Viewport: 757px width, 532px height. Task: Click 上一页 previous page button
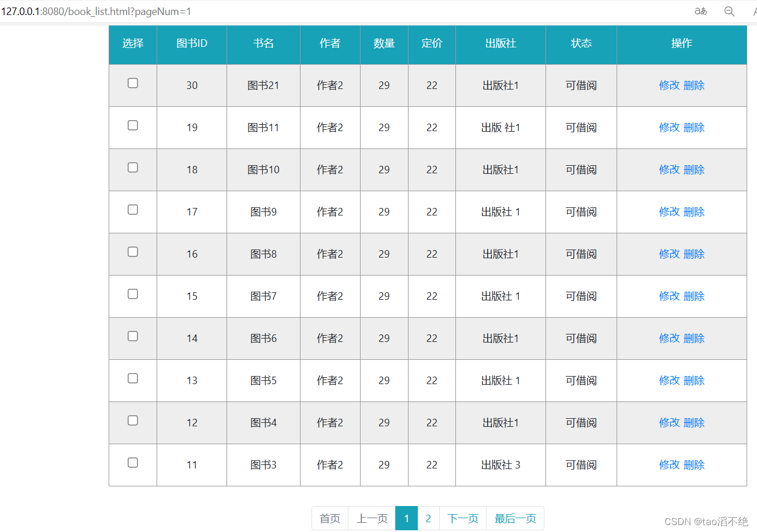[x=372, y=518]
